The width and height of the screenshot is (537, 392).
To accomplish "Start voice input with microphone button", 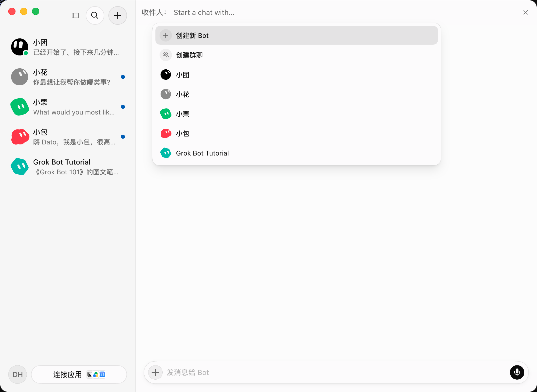I will (517, 372).
